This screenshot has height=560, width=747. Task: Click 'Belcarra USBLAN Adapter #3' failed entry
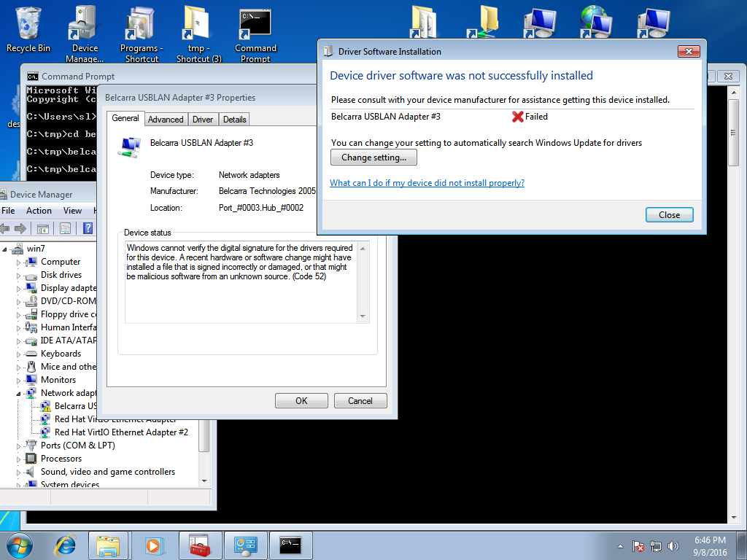[385, 117]
